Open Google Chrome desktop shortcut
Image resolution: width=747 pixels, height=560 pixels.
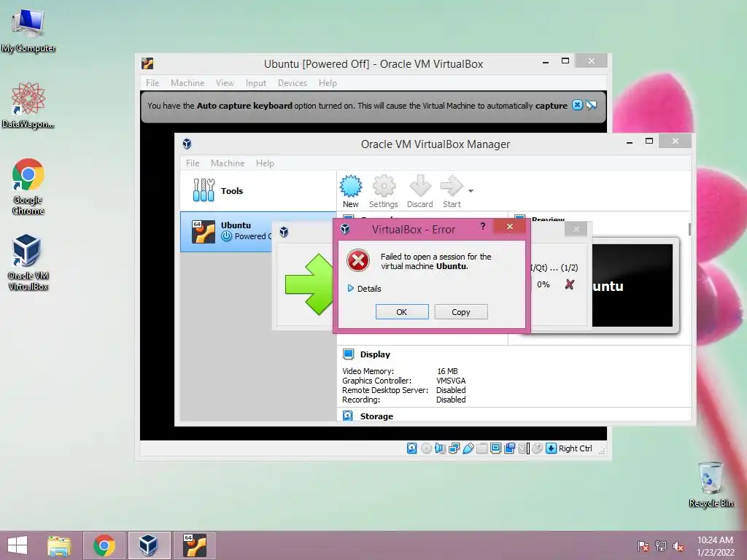coord(28,186)
